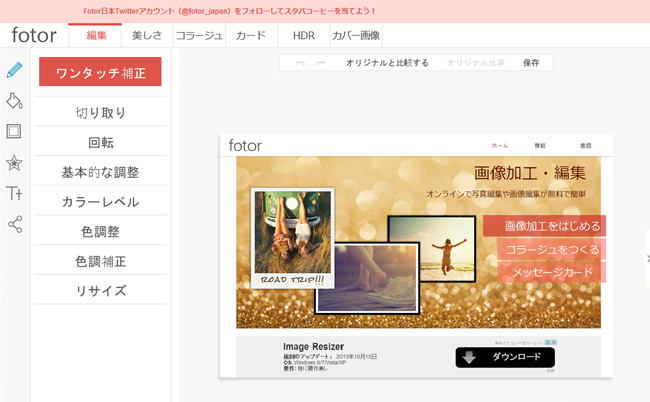
Task: Open the frames square icon
Action: (x=14, y=131)
